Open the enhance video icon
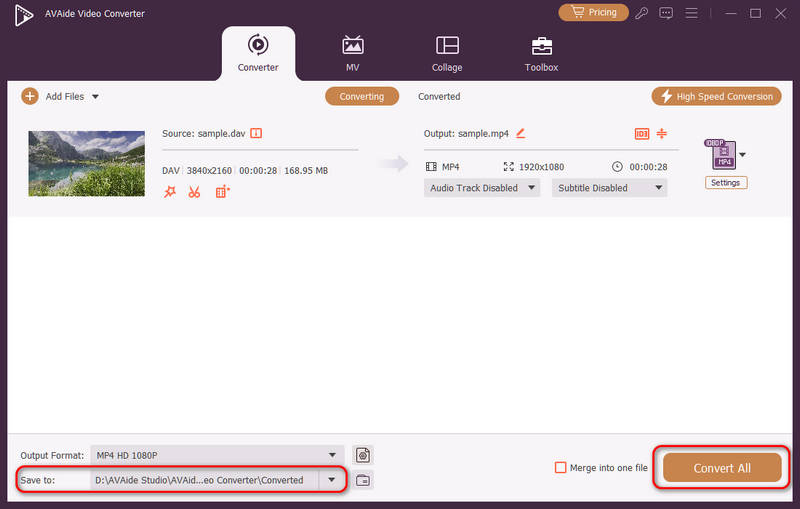 222,192
